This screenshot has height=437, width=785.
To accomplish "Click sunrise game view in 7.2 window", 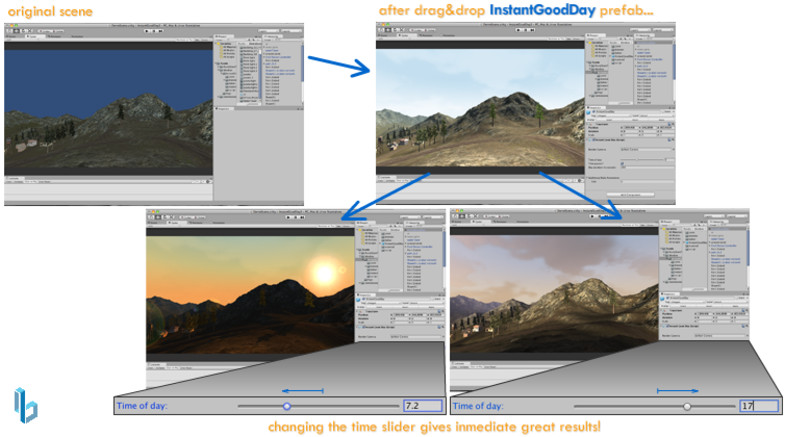I will [250, 295].
